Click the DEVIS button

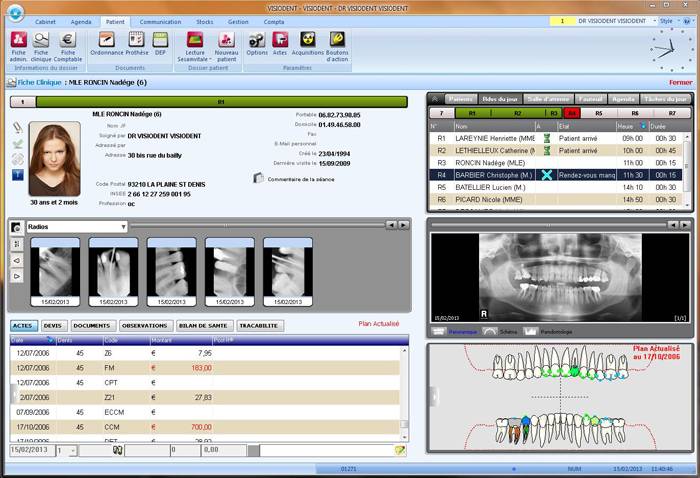(x=53, y=325)
